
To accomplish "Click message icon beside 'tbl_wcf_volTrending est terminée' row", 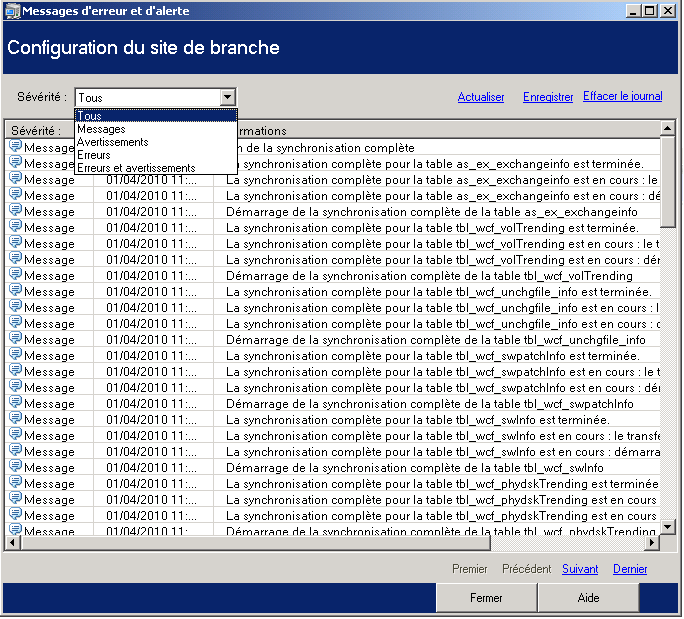I will pyautogui.click(x=15, y=226).
